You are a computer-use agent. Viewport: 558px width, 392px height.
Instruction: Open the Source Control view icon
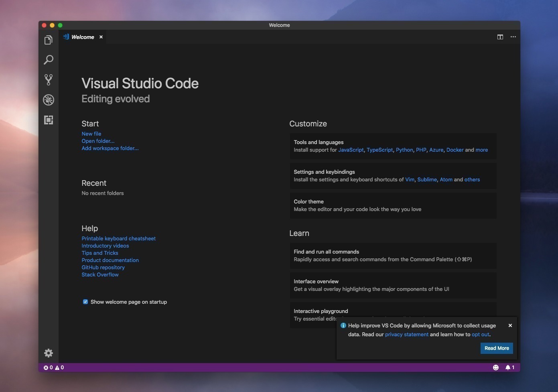[49, 79]
